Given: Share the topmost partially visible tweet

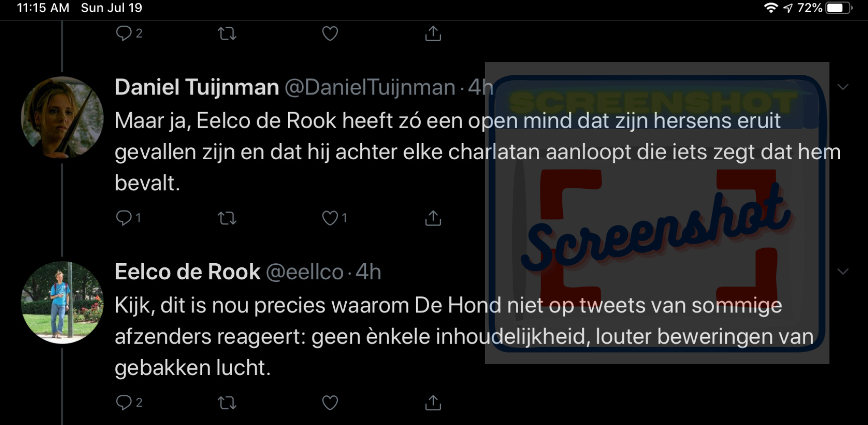Looking at the screenshot, I should click(x=433, y=34).
